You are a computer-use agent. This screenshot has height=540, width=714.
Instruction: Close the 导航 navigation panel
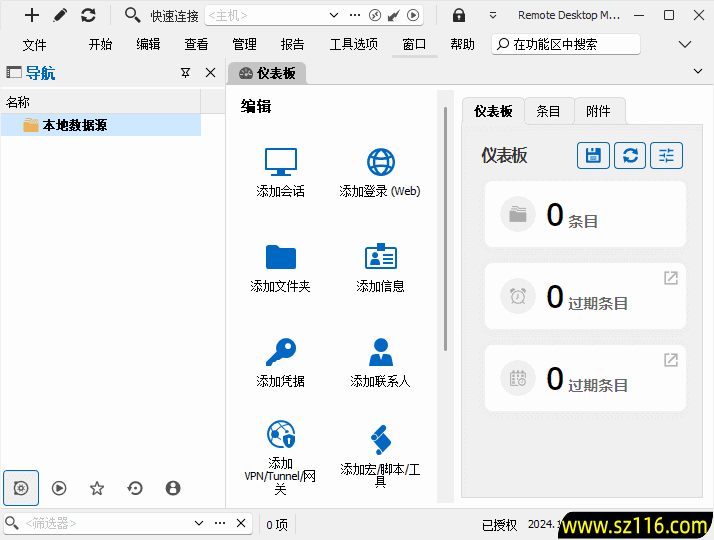point(210,73)
